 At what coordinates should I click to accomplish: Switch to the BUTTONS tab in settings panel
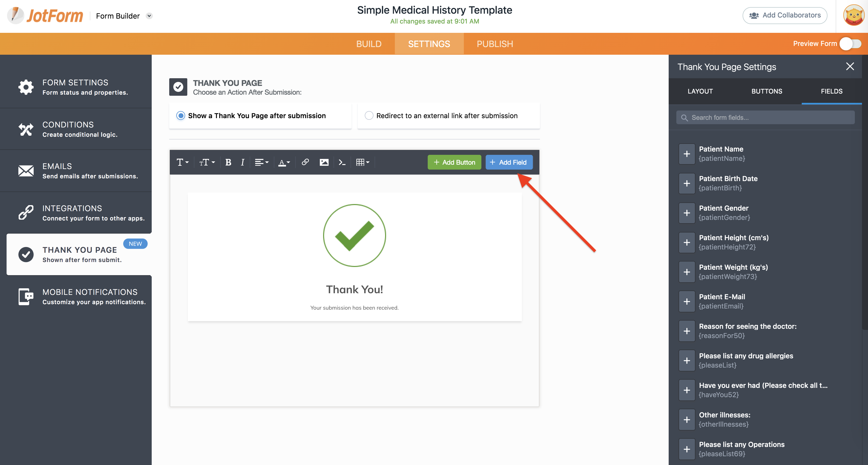[x=767, y=91]
